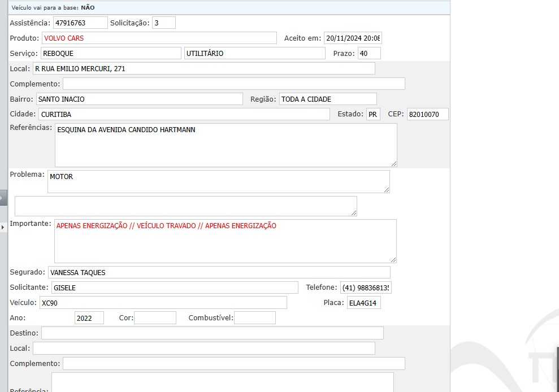Click the 'Problema:' label
The image size is (559, 392).
click(27, 175)
